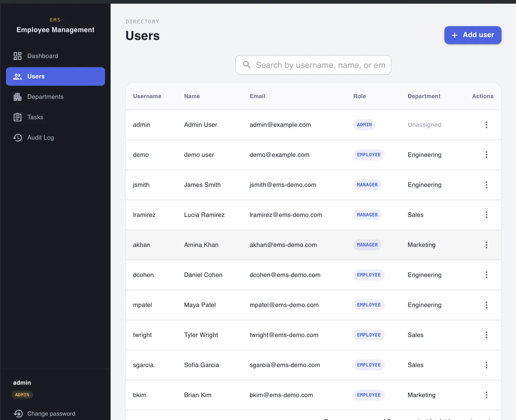The width and height of the screenshot is (516, 420).
Task: Open actions menu for Amina Khan
Action: pyautogui.click(x=486, y=245)
